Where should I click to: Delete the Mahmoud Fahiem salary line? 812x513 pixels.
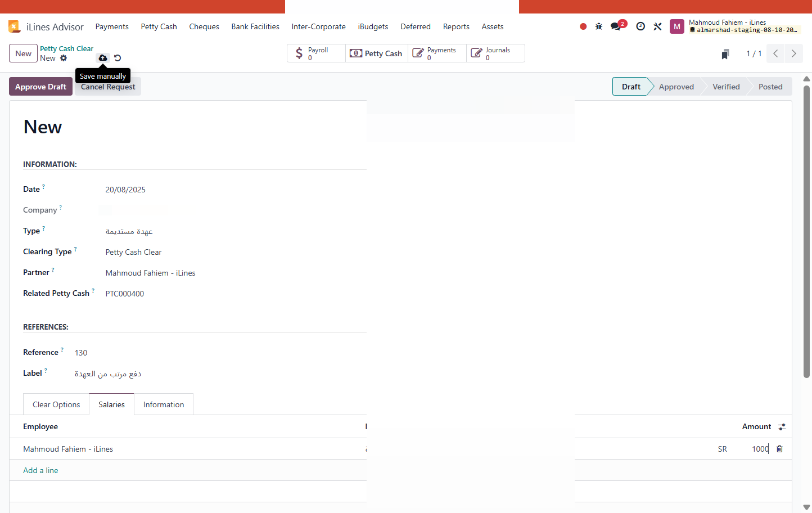[x=780, y=449]
